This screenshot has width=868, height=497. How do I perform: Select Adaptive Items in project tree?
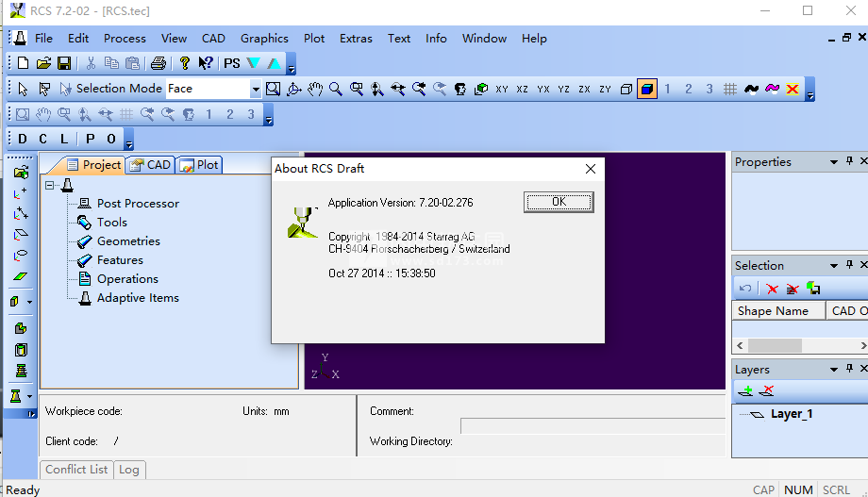138,298
